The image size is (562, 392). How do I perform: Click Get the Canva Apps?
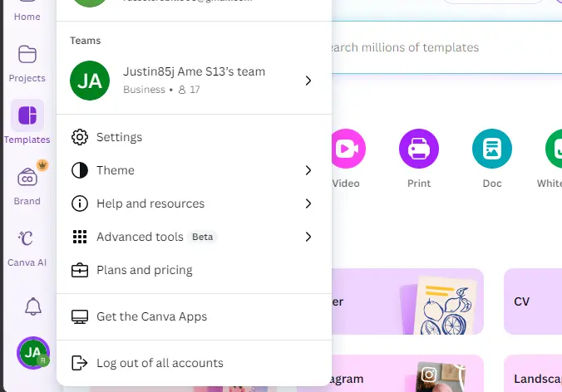(x=194, y=316)
